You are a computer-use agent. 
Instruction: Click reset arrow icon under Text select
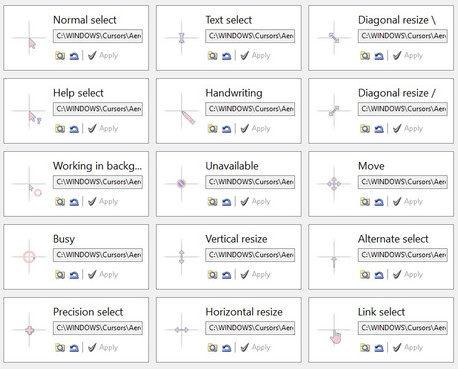(227, 56)
